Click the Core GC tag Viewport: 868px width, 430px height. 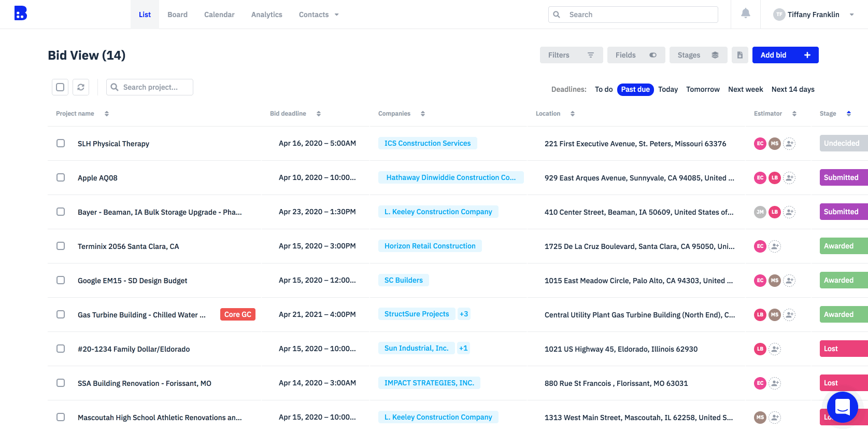pos(238,314)
